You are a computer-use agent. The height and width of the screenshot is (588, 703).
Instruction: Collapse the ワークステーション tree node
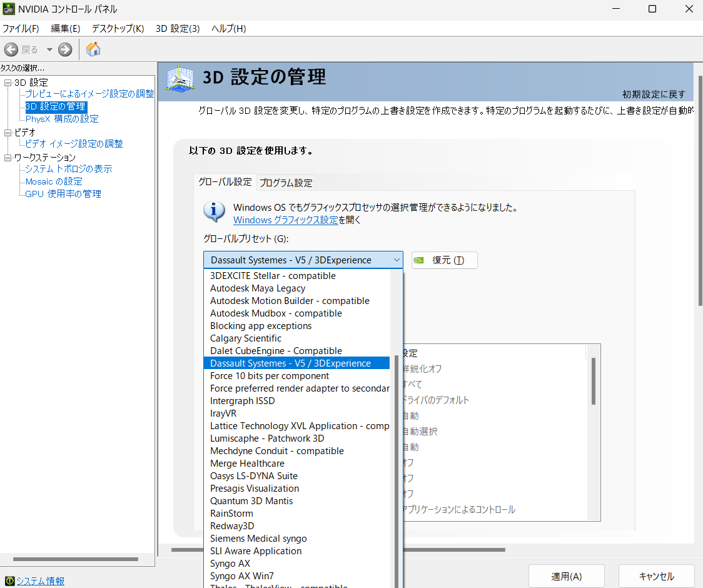(x=8, y=158)
